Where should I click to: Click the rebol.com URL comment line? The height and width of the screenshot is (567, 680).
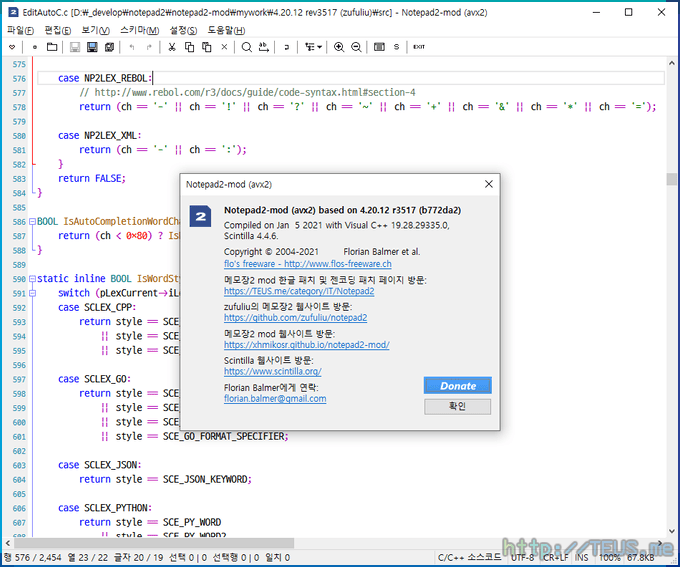pos(247,92)
